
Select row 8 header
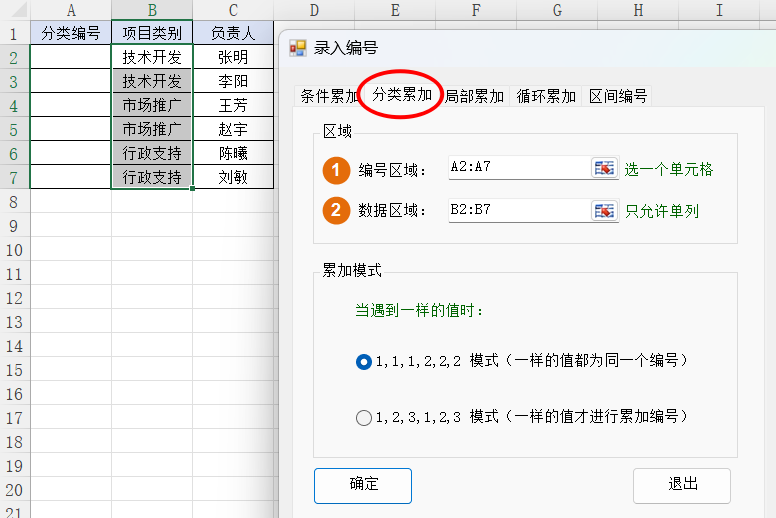point(14,201)
